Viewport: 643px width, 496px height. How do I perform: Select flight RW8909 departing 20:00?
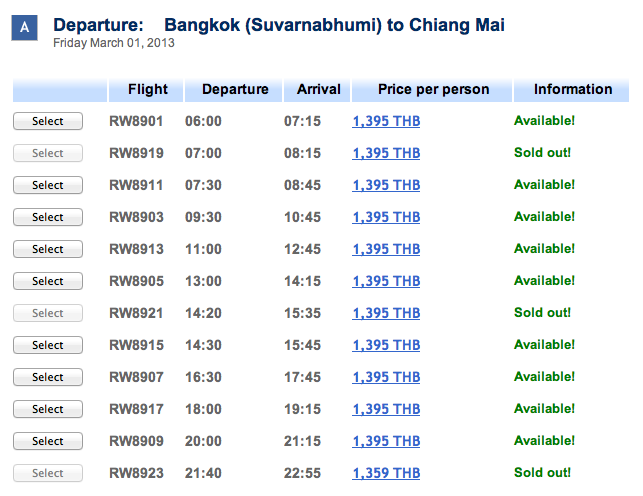(x=48, y=441)
